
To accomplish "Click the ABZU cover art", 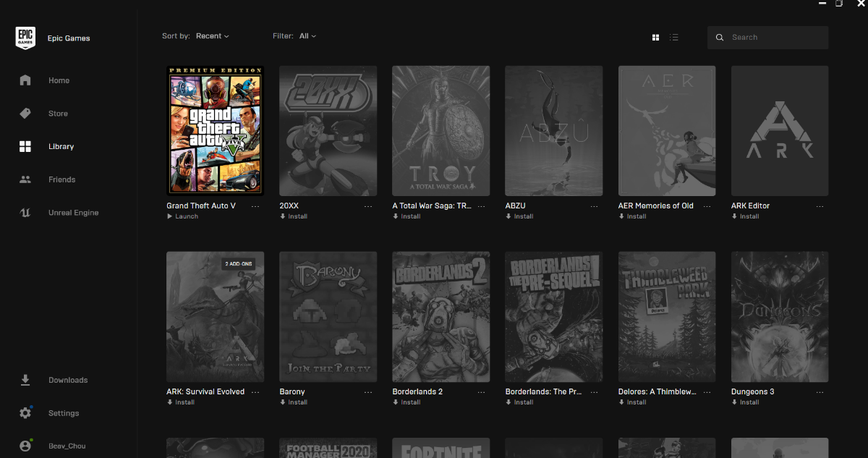I will 554,131.
